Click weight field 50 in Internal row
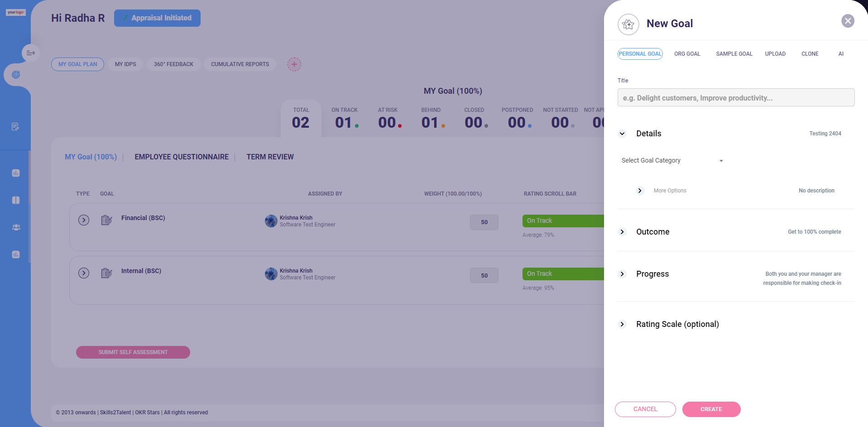 [484, 275]
